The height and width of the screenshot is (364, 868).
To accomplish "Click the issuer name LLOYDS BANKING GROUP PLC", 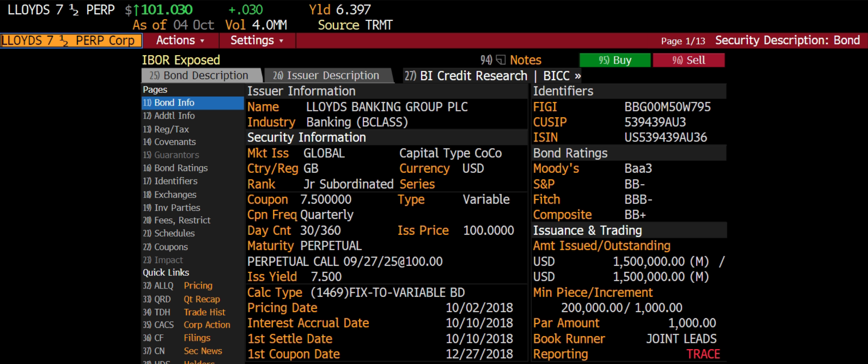I will pos(387,107).
